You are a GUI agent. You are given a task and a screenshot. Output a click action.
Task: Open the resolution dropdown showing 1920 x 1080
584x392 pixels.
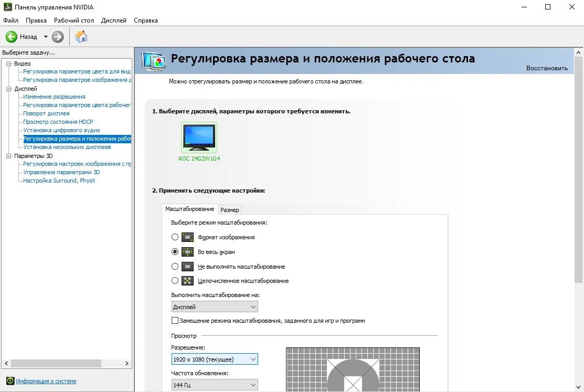215,359
